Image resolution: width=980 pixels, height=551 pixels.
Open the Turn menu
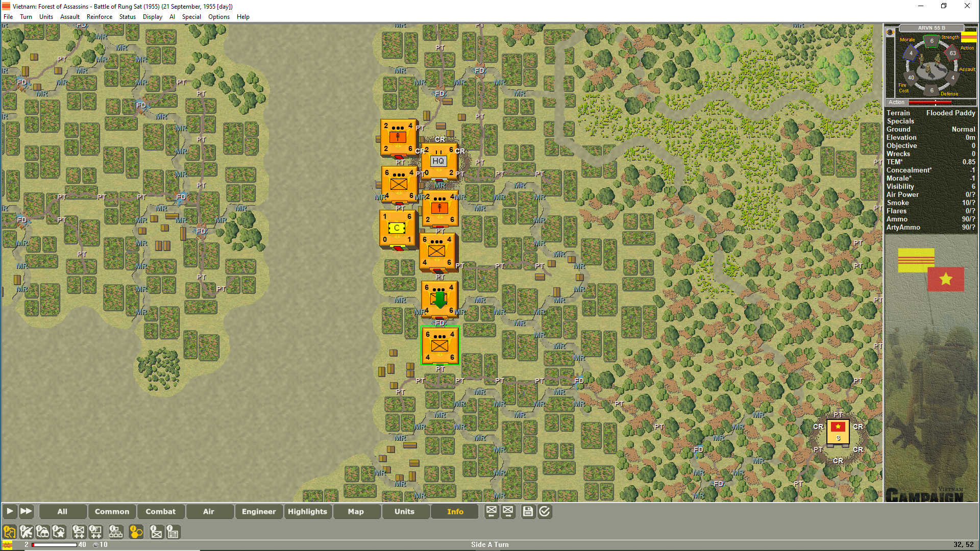[x=26, y=16]
